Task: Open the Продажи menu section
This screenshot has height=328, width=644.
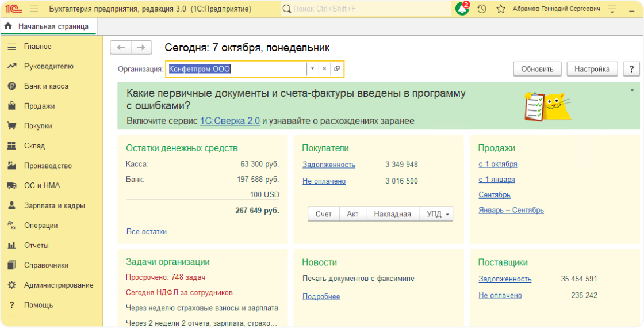Action: click(x=40, y=106)
